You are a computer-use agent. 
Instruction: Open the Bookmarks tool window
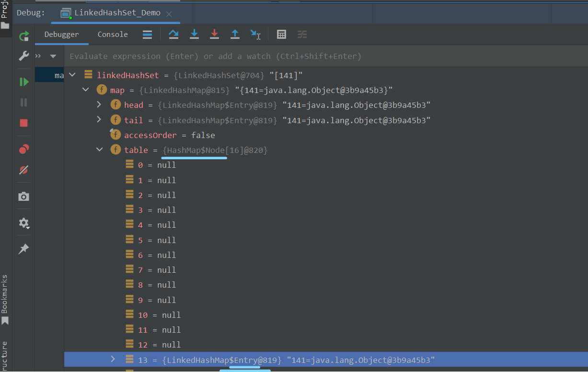pos(5,300)
